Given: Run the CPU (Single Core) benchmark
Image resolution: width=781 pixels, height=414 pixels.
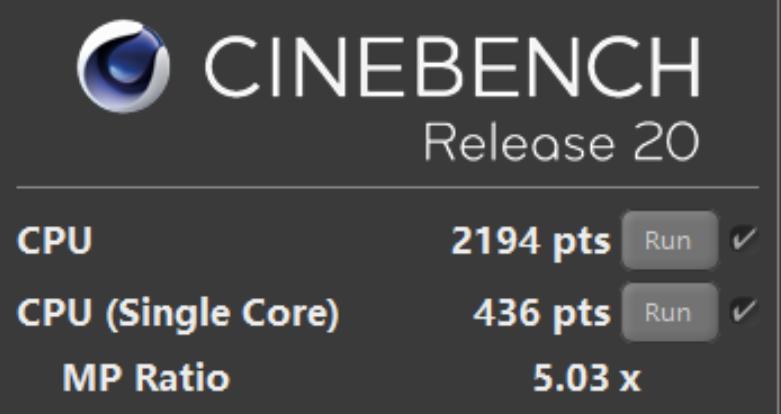Looking at the screenshot, I should point(669,312).
